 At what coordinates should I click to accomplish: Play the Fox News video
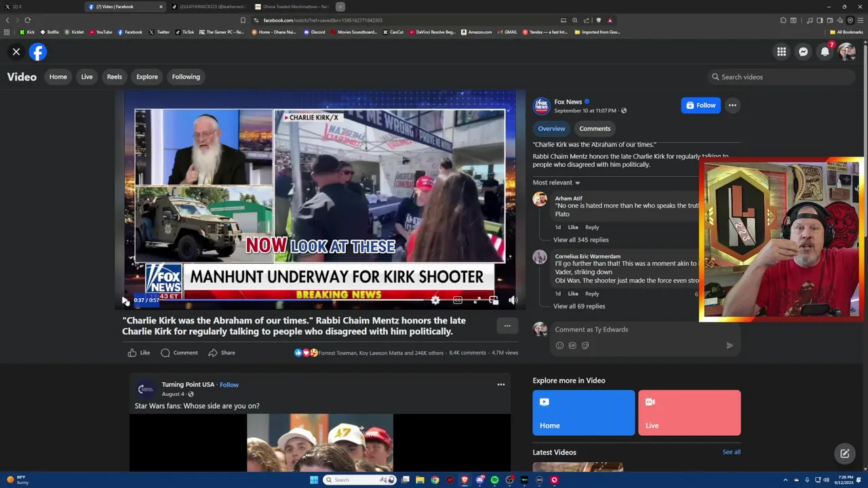[x=125, y=300]
